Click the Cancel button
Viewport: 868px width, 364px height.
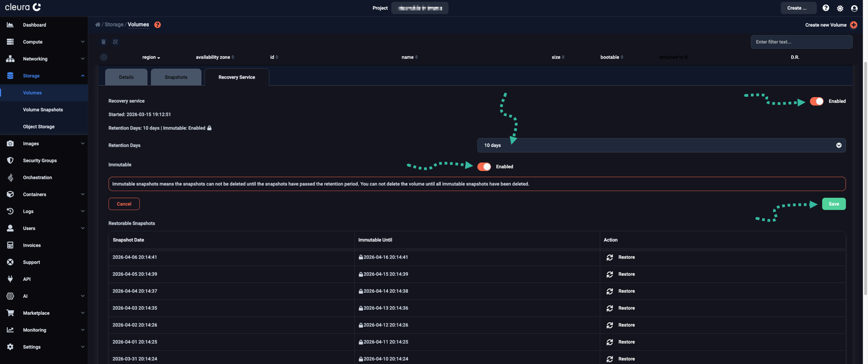124,204
